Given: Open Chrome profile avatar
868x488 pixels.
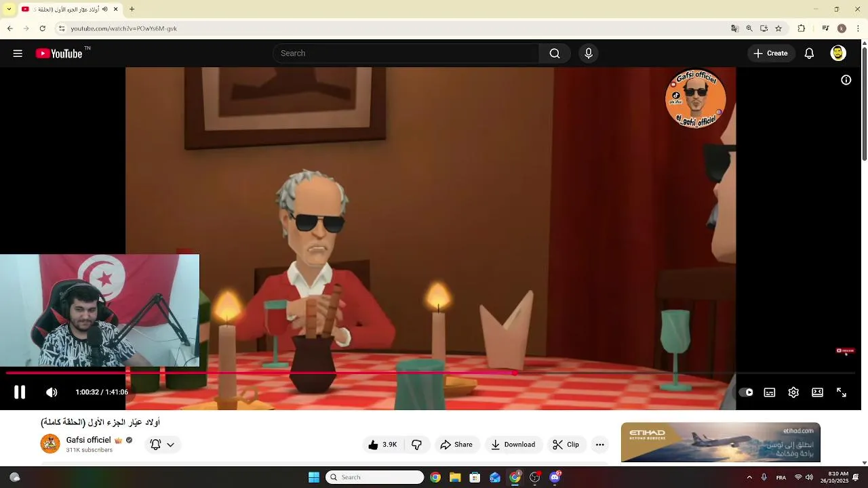Looking at the screenshot, I should point(842,28).
